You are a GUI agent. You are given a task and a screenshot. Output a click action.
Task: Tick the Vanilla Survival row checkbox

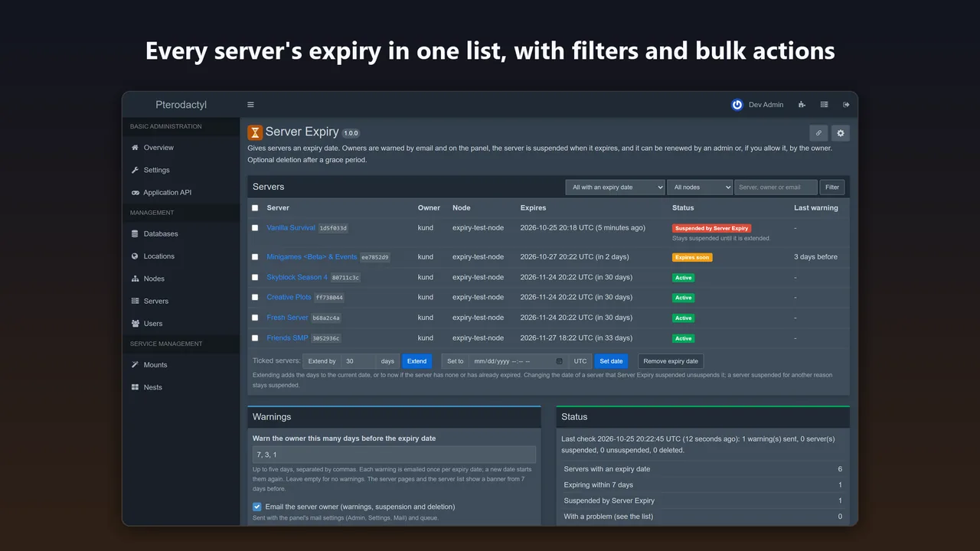point(255,228)
